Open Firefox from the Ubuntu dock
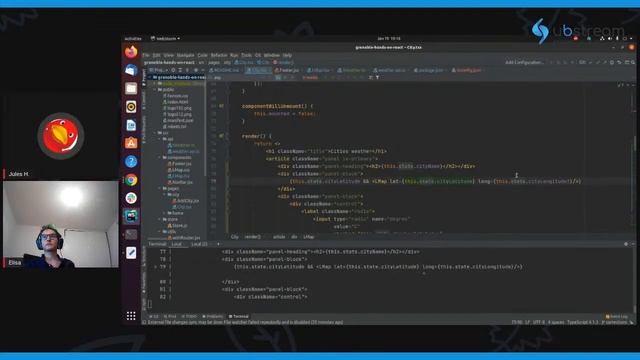The width and height of the screenshot is (640, 360). [x=131, y=52]
